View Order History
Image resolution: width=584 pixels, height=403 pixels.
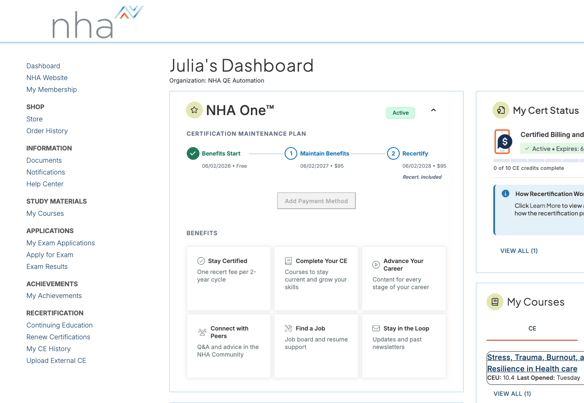click(x=47, y=131)
